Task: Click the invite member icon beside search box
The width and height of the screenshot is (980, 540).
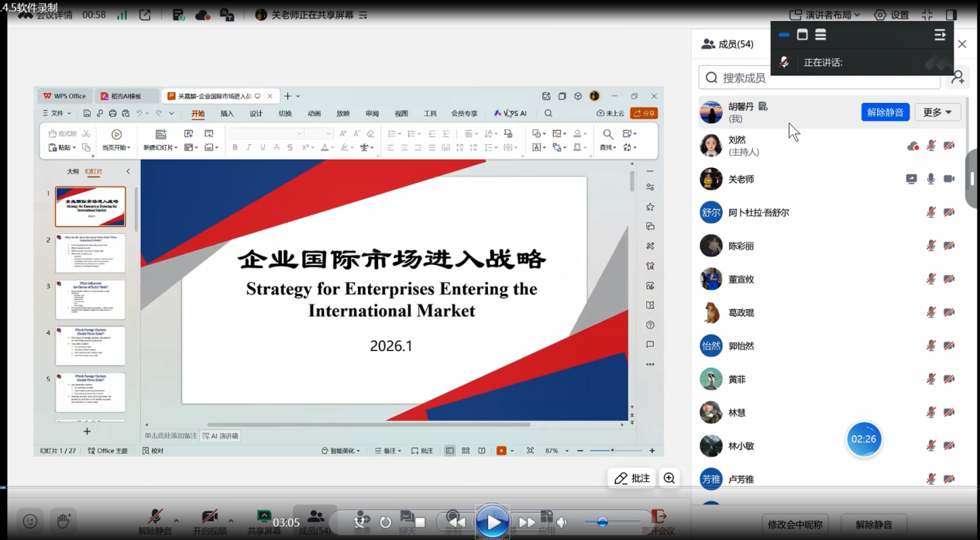Action: pyautogui.click(x=958, y=77)
